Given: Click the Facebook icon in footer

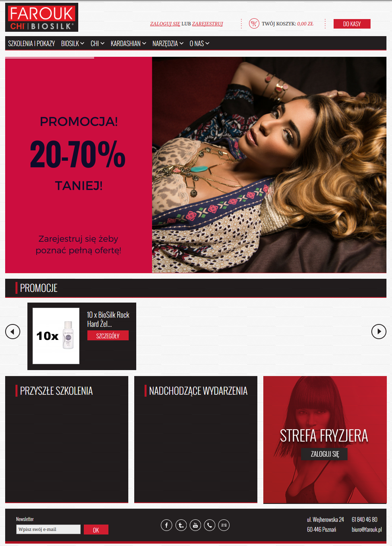Looking at the screenshot, I should point(166,525).
